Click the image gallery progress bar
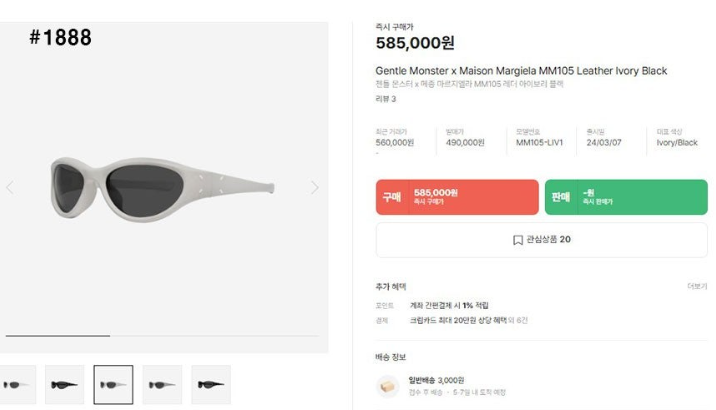This screenshot has height=410, width=716. [x=162, y=336]
